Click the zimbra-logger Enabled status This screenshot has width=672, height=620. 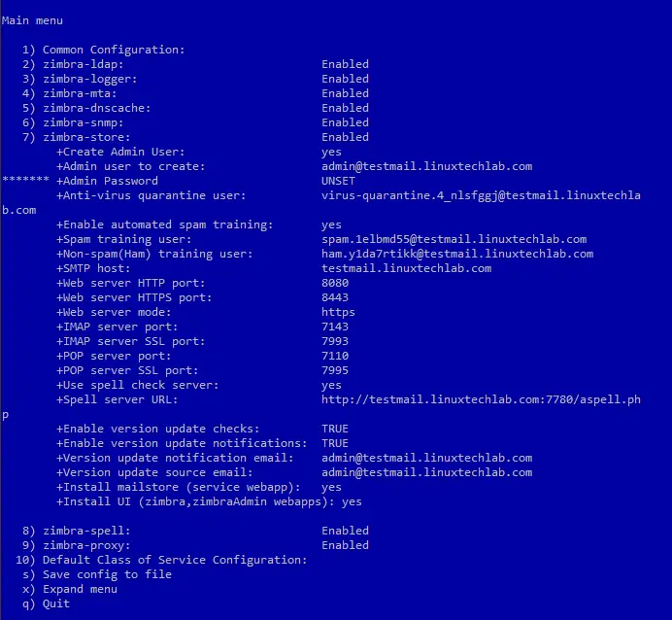coord(345,79)
